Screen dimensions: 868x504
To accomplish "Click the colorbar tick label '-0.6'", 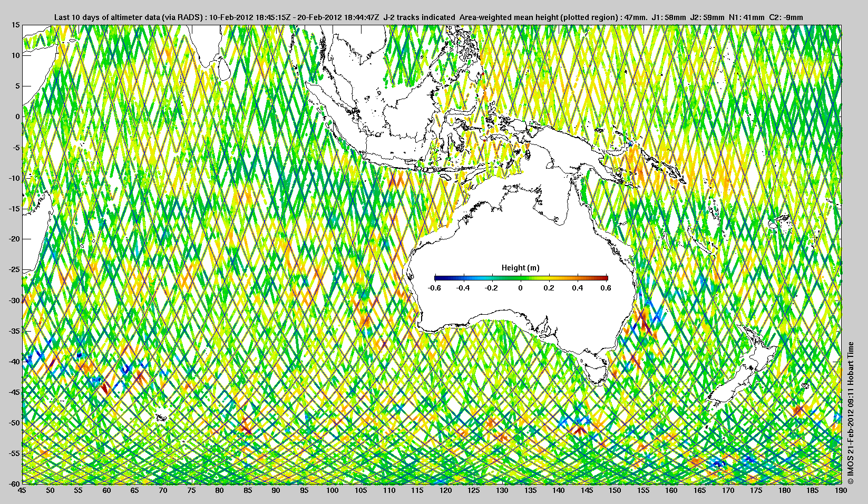I will point(434,288).
